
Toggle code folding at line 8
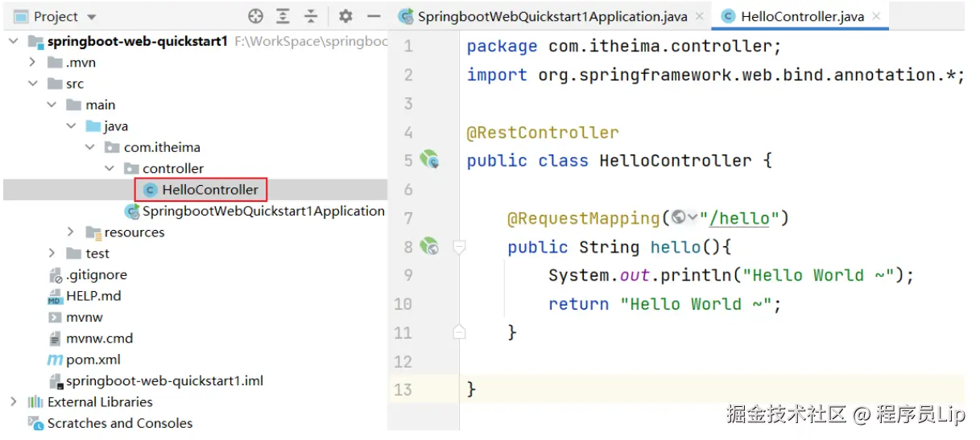pyautogui.click(x=459, y=246)
